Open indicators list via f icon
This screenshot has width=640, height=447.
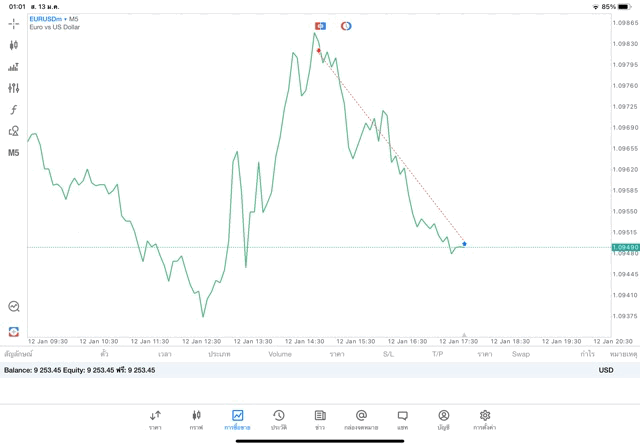[x=14, y=110]
